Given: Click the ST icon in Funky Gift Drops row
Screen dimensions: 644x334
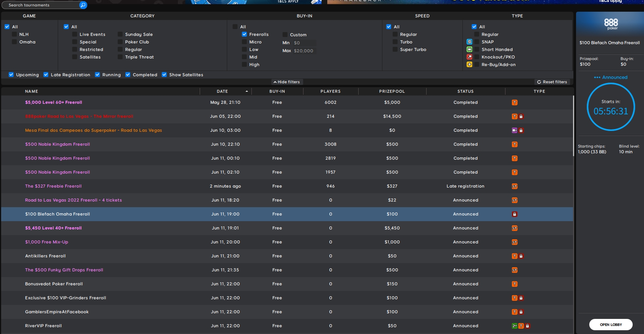Looking at the screenshot, I should pyautogui.click(x=515, y=270).
